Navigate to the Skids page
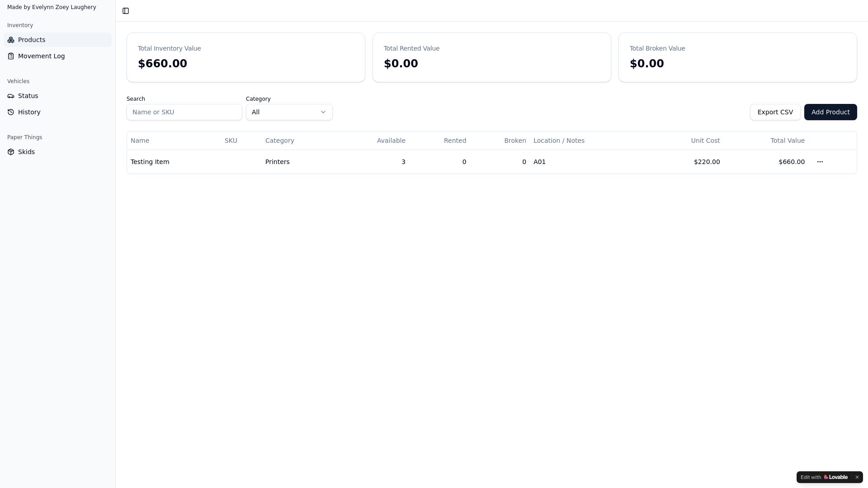The image size is (868, 488). click(x=57, y=152)
